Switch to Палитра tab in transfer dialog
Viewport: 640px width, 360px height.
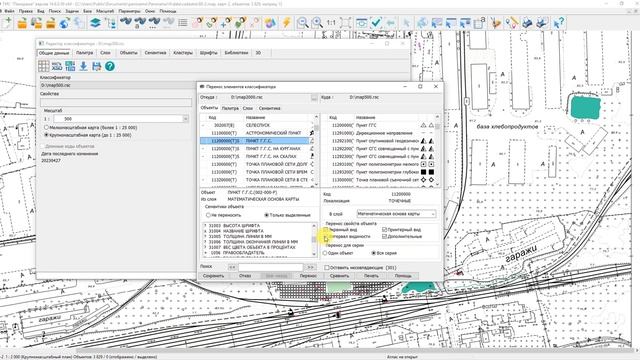pyautogui.click(x=230, y=108)
